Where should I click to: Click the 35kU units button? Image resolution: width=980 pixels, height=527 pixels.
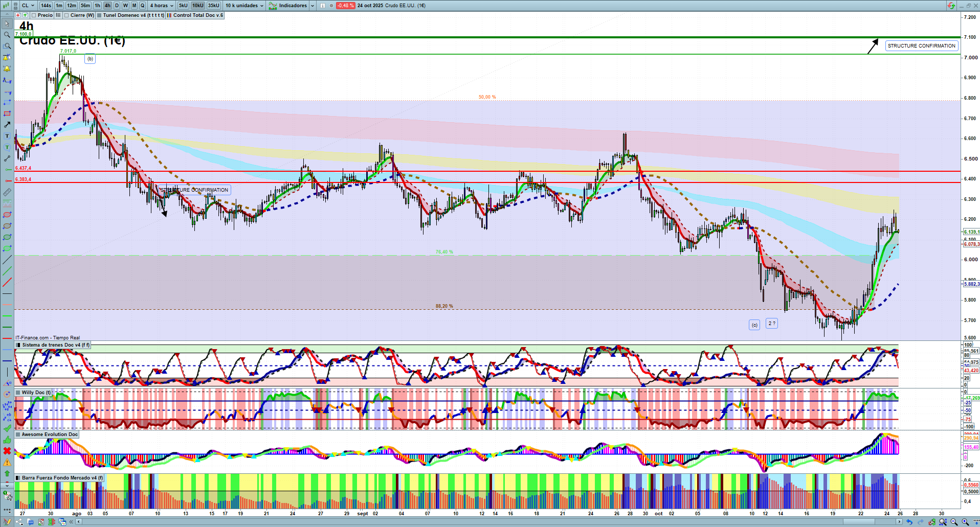[214, 6]
